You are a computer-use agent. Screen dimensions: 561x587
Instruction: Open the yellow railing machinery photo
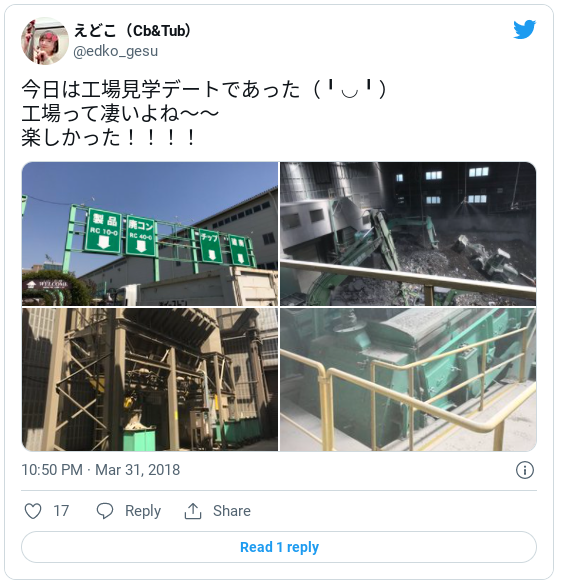coord(408,380)
